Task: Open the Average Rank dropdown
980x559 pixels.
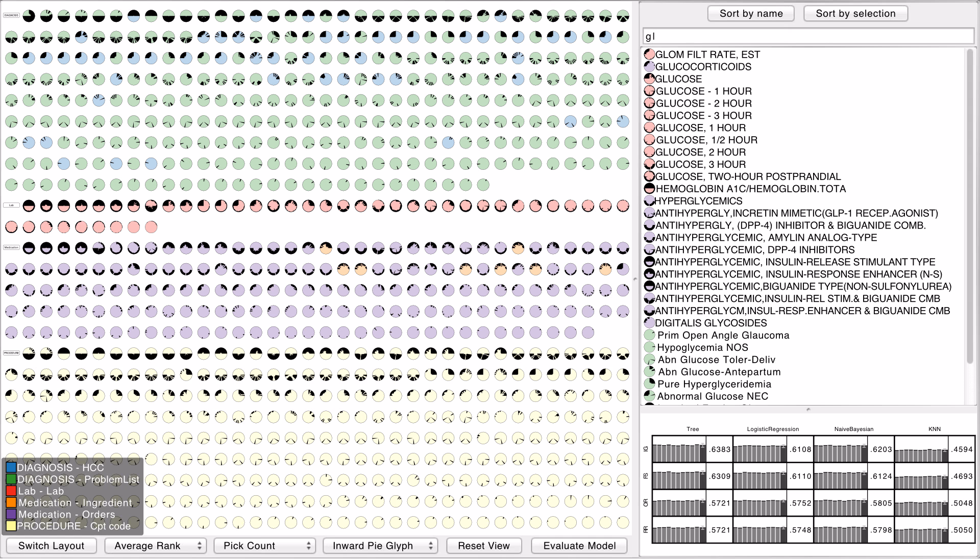Action: (x=156, y=546)
